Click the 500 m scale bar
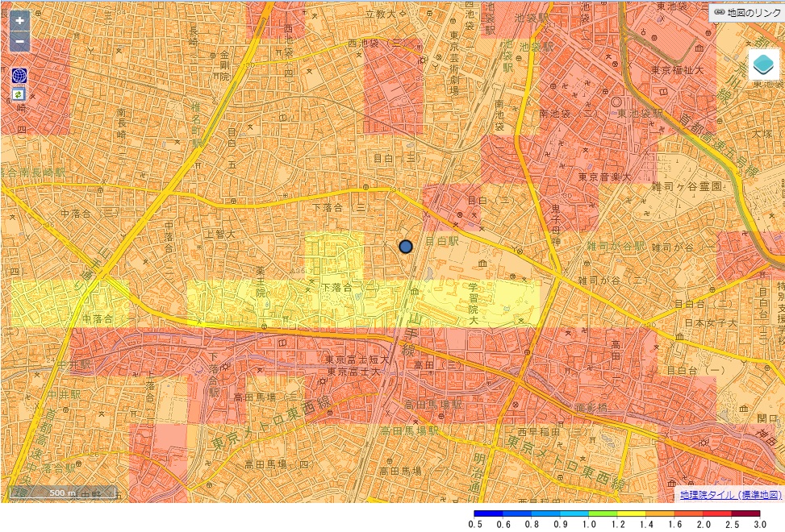The width and height of the screenshot is (785, 532). 63,493
